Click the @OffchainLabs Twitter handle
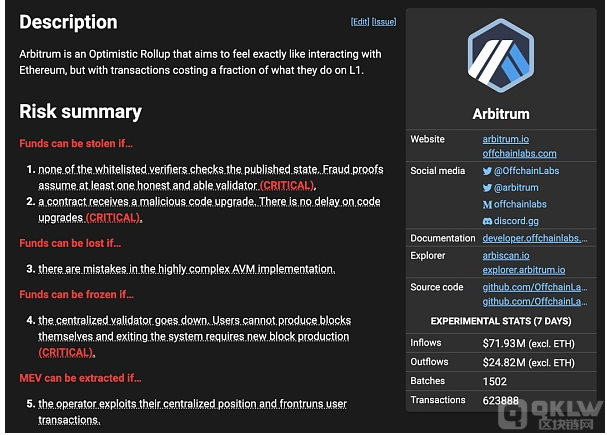Image resolution: width=607 pixels, height=435 pixels. point(526,171)
